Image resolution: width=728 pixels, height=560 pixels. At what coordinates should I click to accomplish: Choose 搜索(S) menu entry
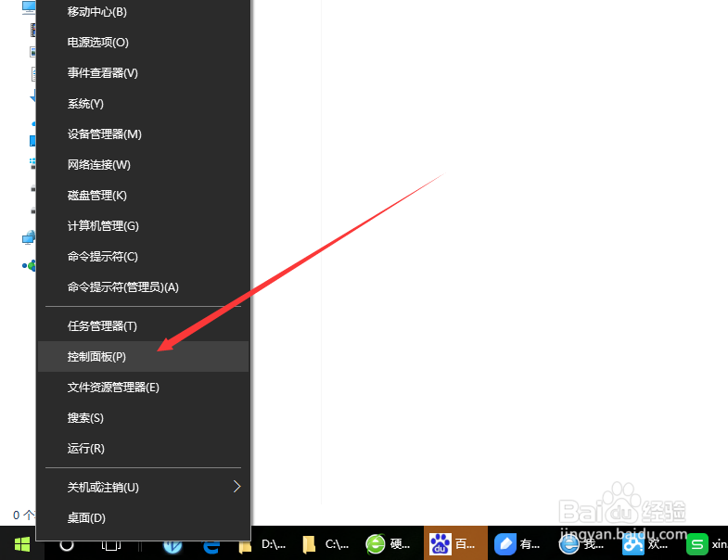[143, 418]
